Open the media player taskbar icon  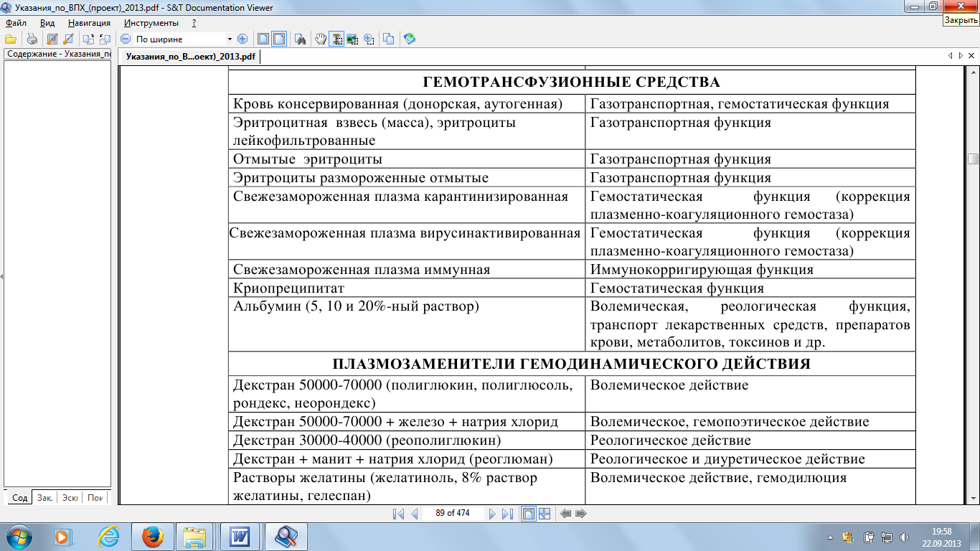(65, 536)
